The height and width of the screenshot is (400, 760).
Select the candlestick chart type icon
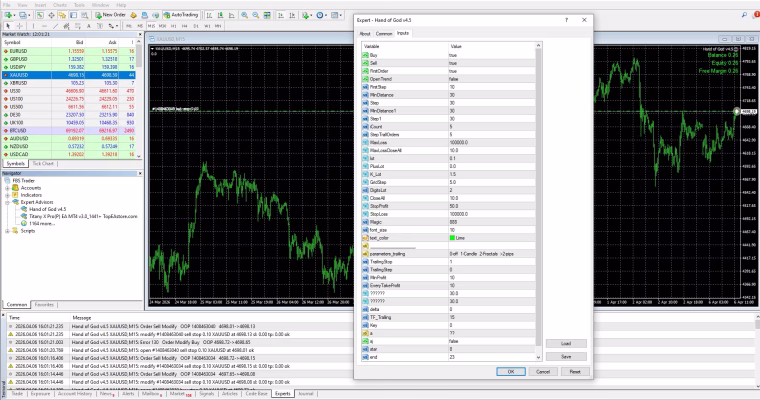tap(220, 15)
